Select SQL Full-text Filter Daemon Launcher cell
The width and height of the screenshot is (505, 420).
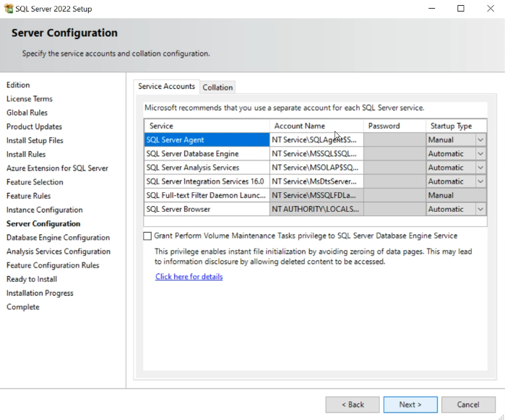(207, 195)
